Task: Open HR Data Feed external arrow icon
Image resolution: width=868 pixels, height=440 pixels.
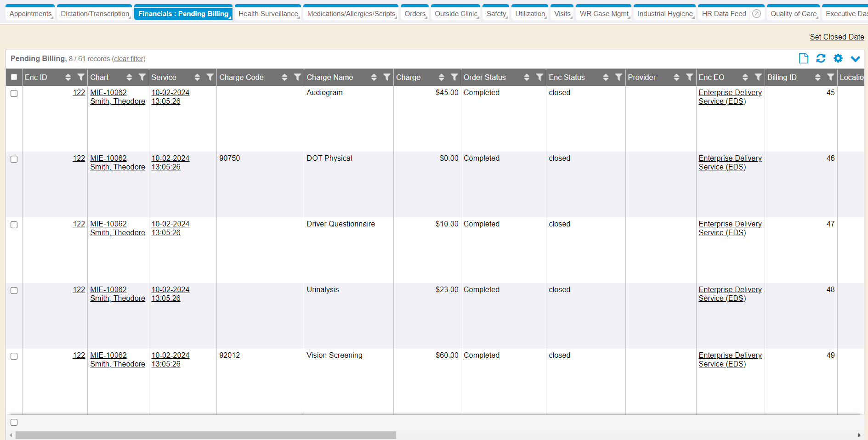Action: (756, 14)
